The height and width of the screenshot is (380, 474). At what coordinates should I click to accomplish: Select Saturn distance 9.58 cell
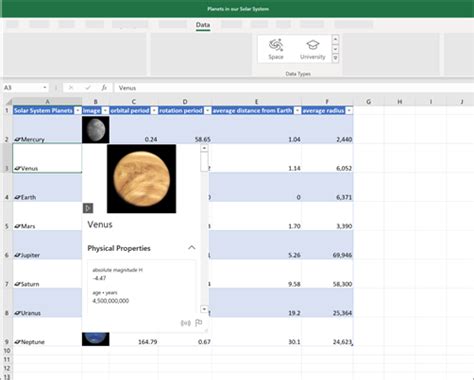tap(257, 274)
